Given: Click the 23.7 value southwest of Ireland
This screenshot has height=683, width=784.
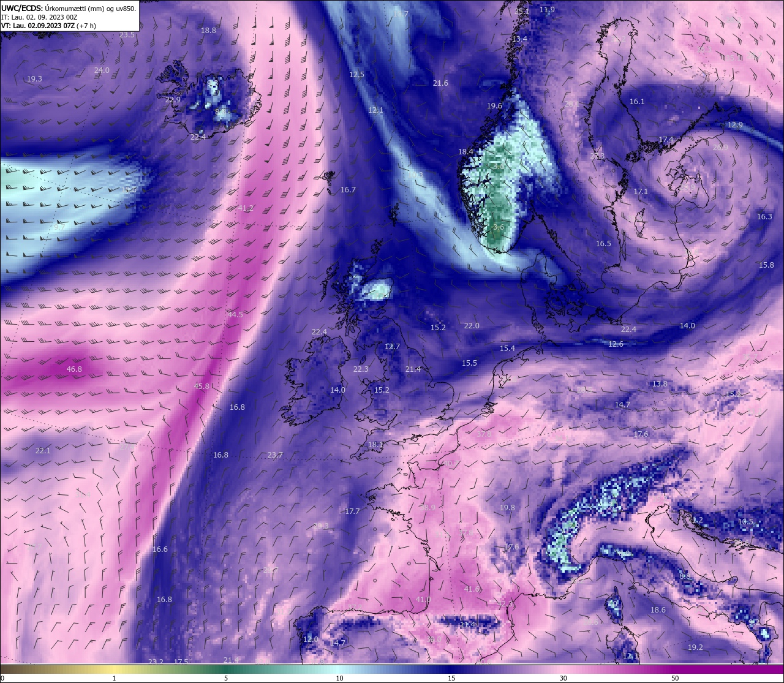Looking at the screenshot, I should click(276, 455).
